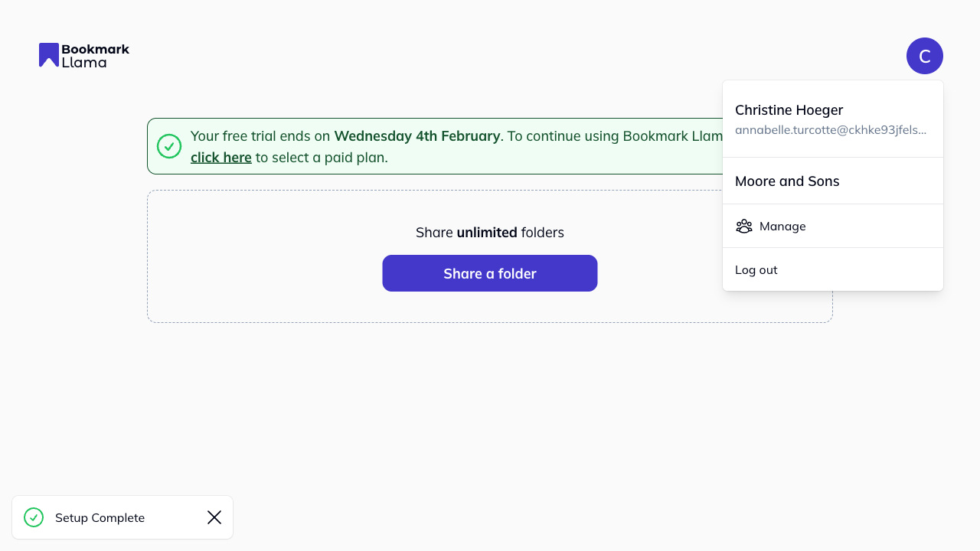Select Christine Hoeger in the dropdown
Screen dimensions: 980x551
[x=789, y=110]
